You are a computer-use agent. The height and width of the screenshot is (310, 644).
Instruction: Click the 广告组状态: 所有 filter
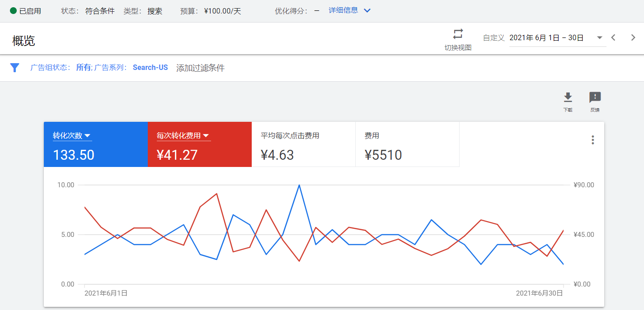(61, 68)
